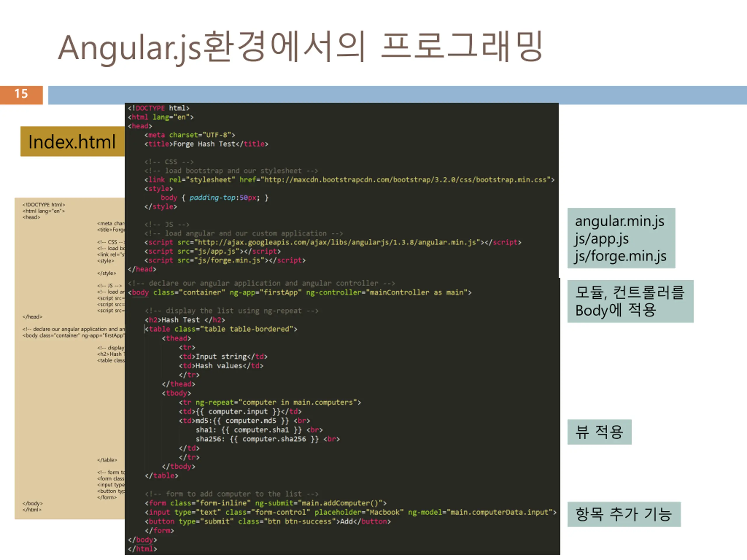Click the button class="btn btn-success" Add line
The image size is (747, 560).
click(268, 521)
